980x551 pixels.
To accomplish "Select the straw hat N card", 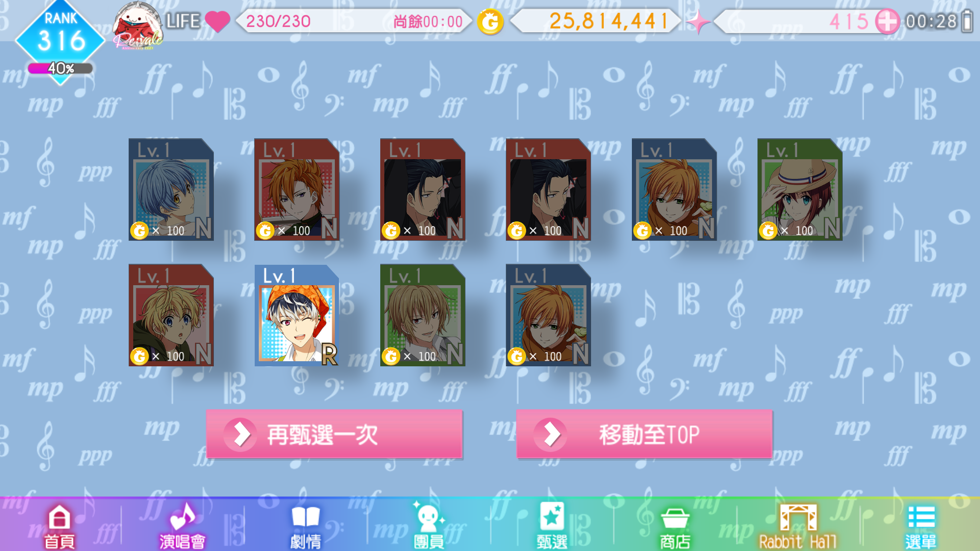I will (x=800, y=189).
